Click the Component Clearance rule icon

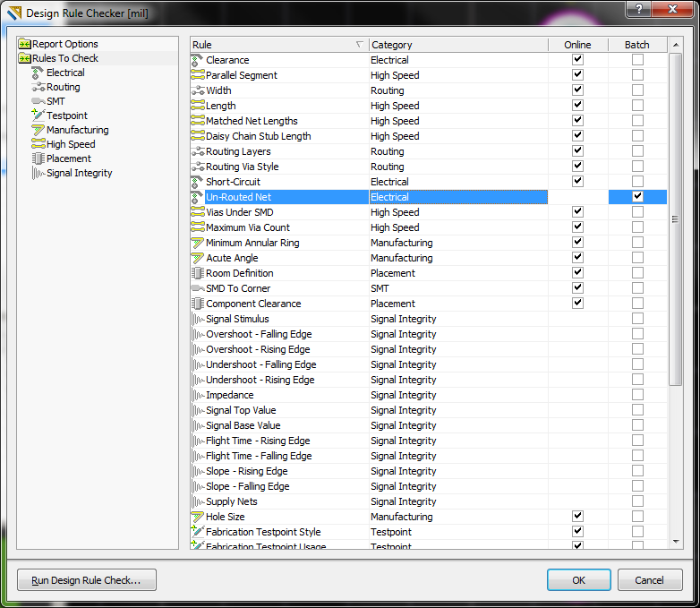(x=197, y=304)
